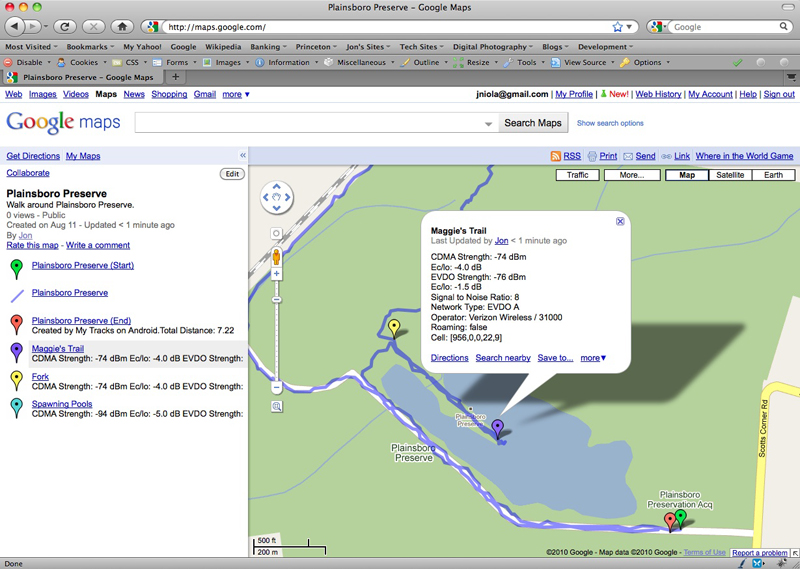
Task: Toggle the Traffic layer button
Action: (x=577, y=175)
